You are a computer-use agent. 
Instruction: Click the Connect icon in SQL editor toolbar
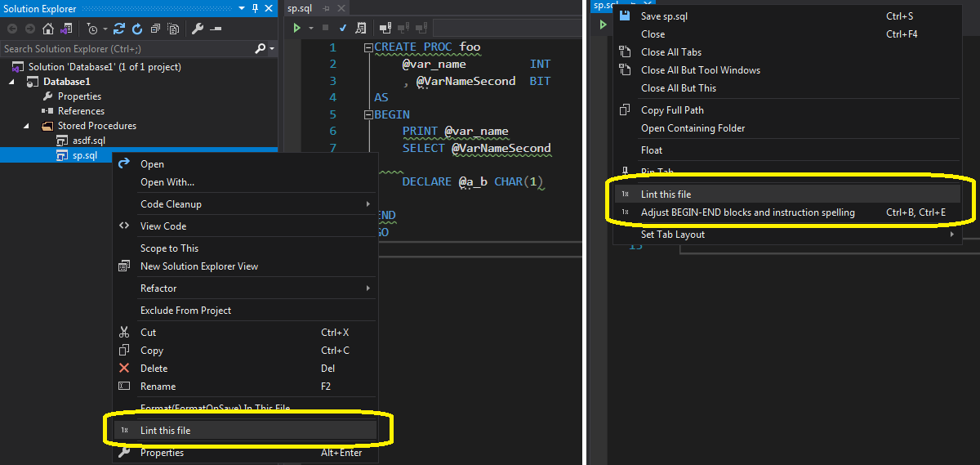[x=385, y=28]
